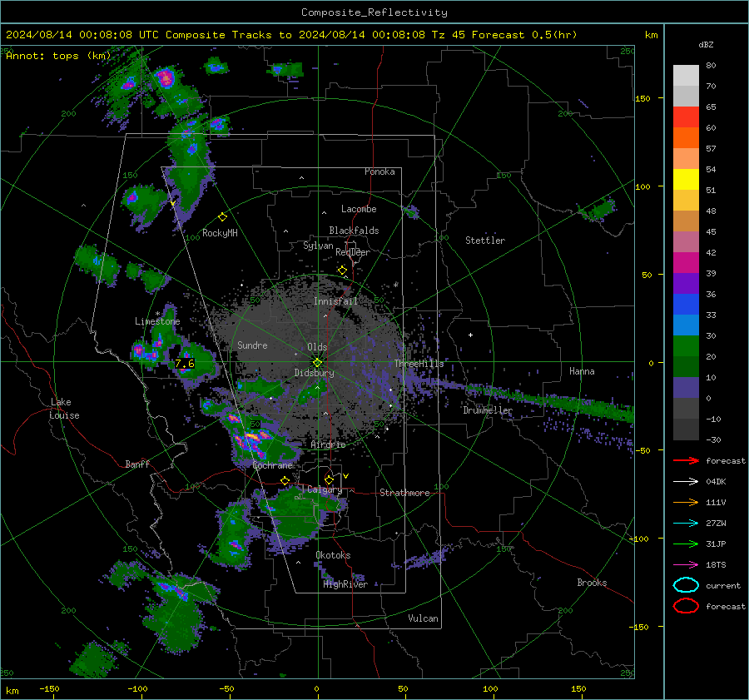Click the RockyMH label
Image resolution: width=749 pixels, height=700 pixels.
point(220,233)
